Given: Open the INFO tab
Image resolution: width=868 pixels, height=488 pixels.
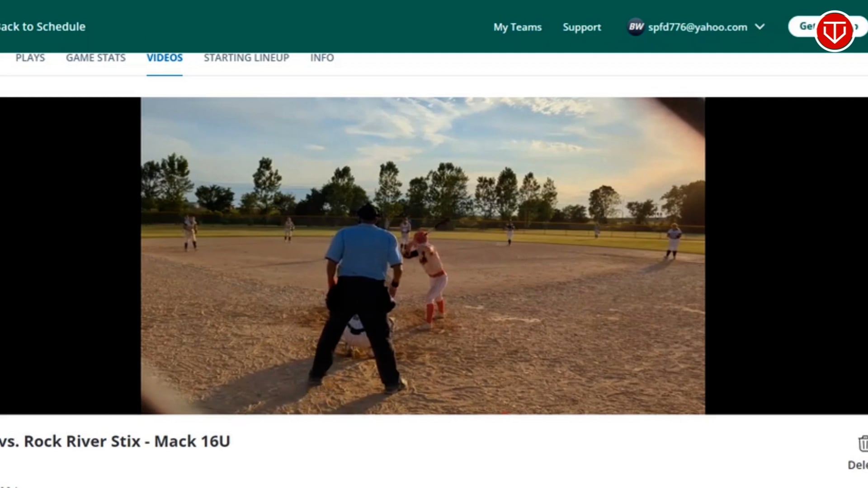Looking at the screenshot, I should click(x=322, y=58).
